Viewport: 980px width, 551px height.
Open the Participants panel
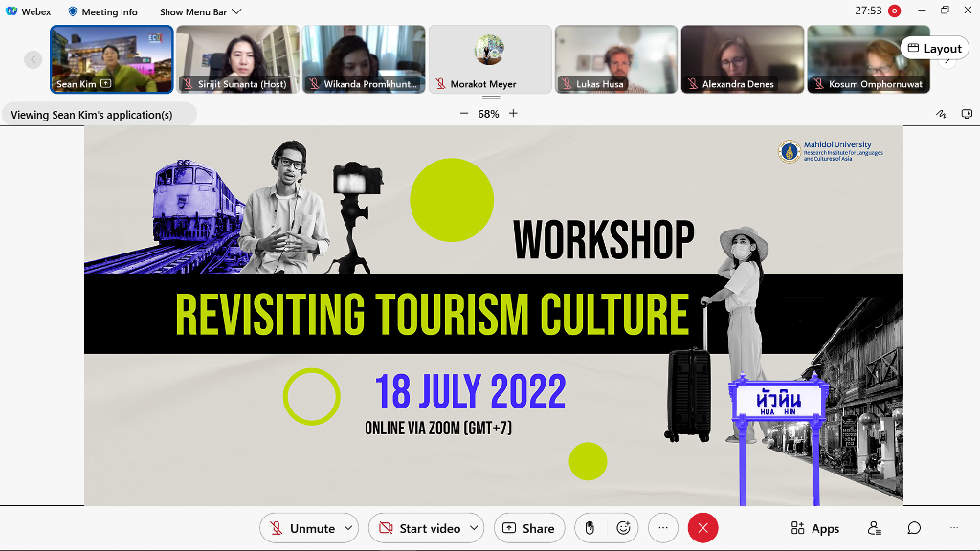pyautogui.click(x=874, y=528)
